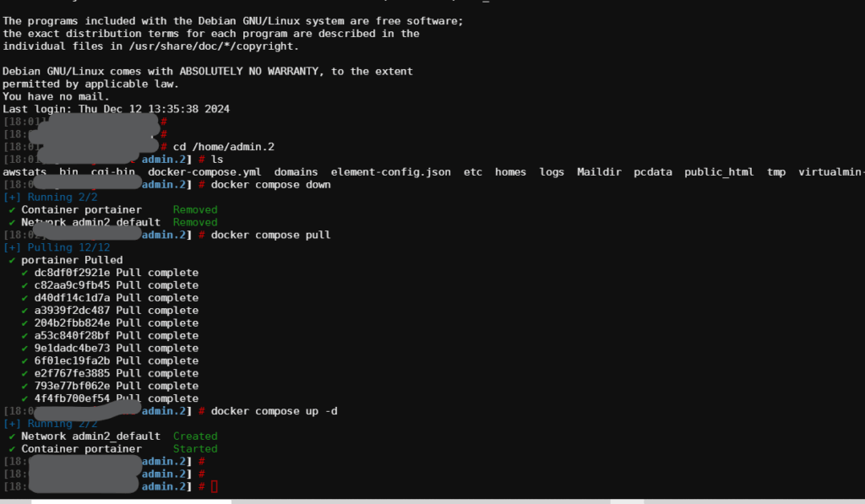Click the red terminal cursor at the prompt
Viewport: 865px width, 504px height.
[x=215, y=487]
